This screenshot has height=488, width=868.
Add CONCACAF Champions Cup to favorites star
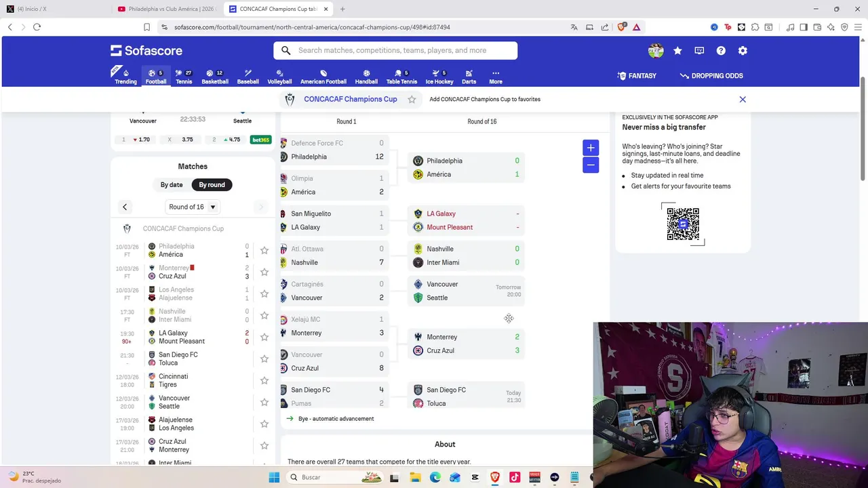(x=412, y=100)
